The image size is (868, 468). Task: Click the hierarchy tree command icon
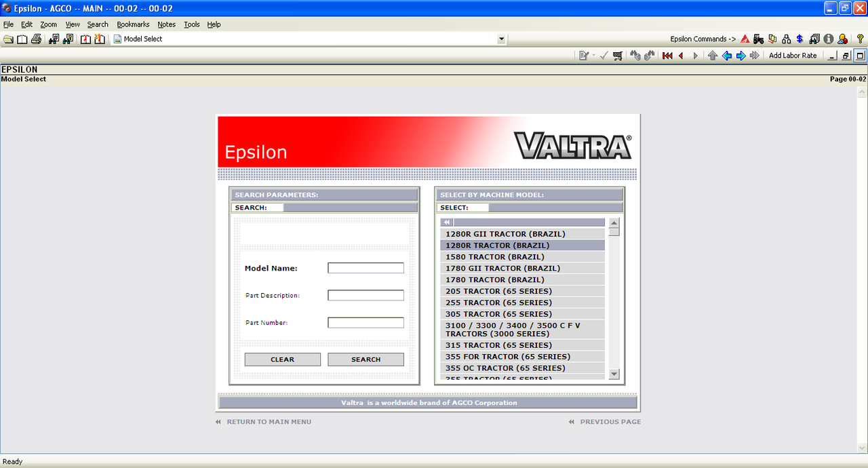786,39
